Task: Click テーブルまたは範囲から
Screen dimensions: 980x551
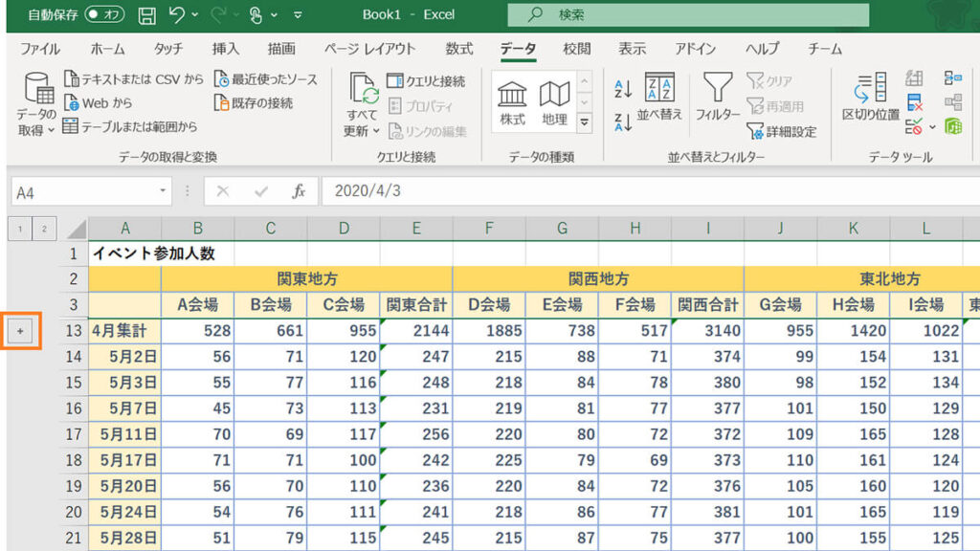Action: tap(130, 127)
